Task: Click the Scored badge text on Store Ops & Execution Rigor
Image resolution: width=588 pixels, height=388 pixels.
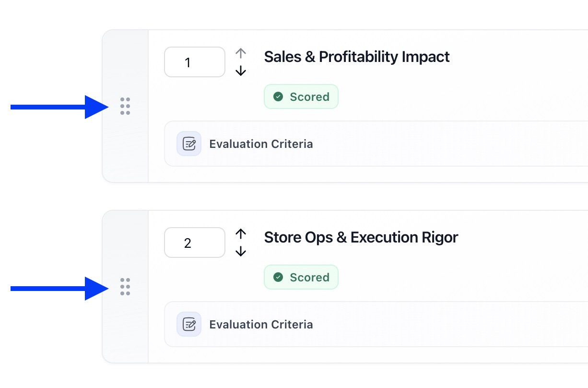Action: [309, 278]
